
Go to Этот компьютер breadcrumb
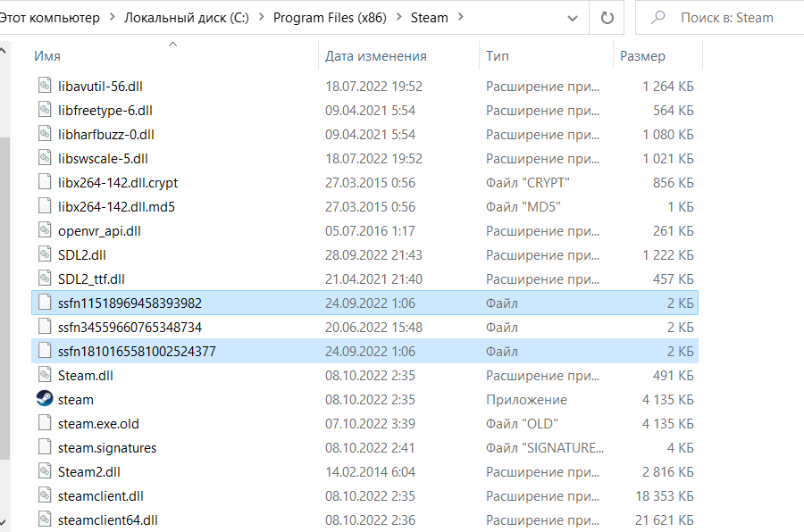pos(49,18)
